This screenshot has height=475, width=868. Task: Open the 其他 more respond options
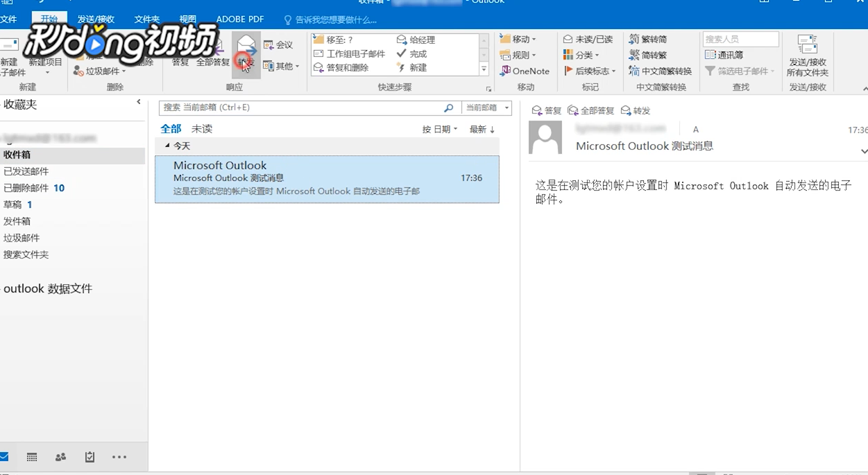[281, 67]
